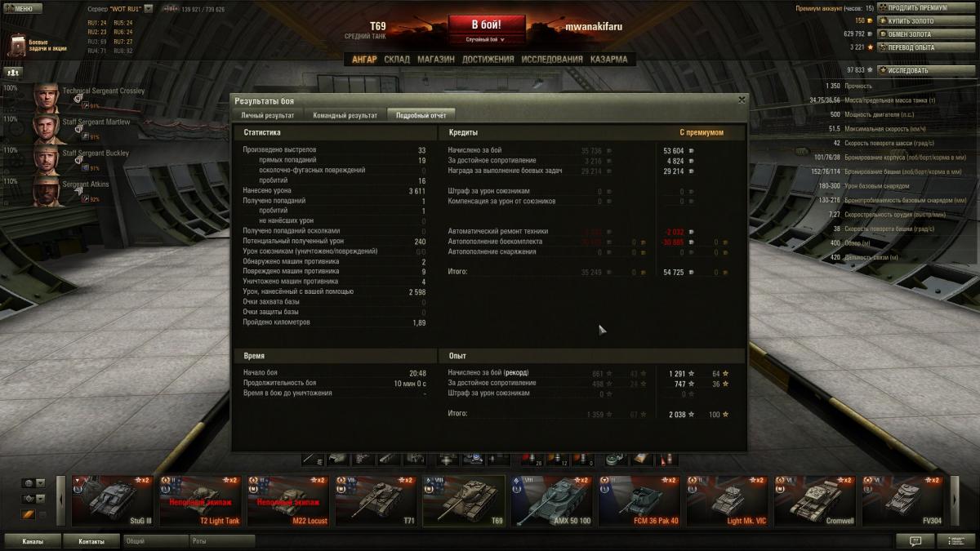Select the M22 Locust tank in carousel
980x551 pixels.
(288, 501)
